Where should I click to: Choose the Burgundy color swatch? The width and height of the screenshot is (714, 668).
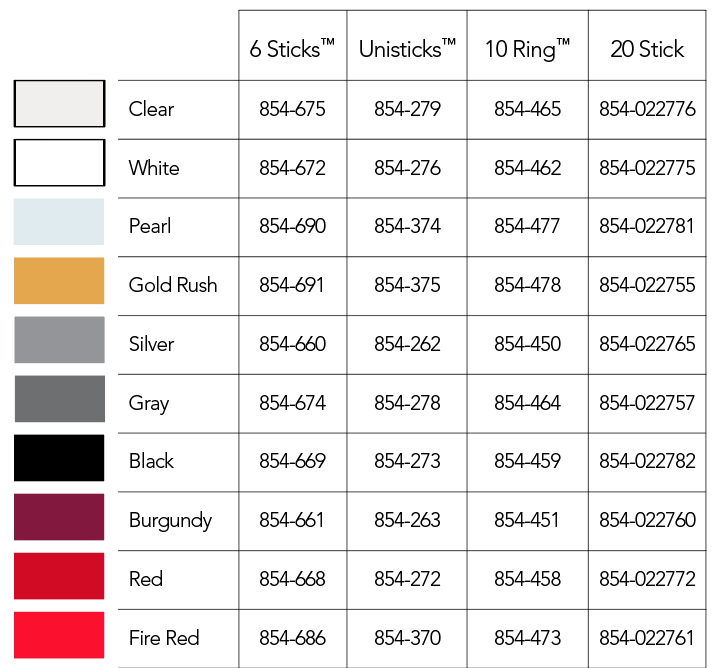click(x=59, y=517)
